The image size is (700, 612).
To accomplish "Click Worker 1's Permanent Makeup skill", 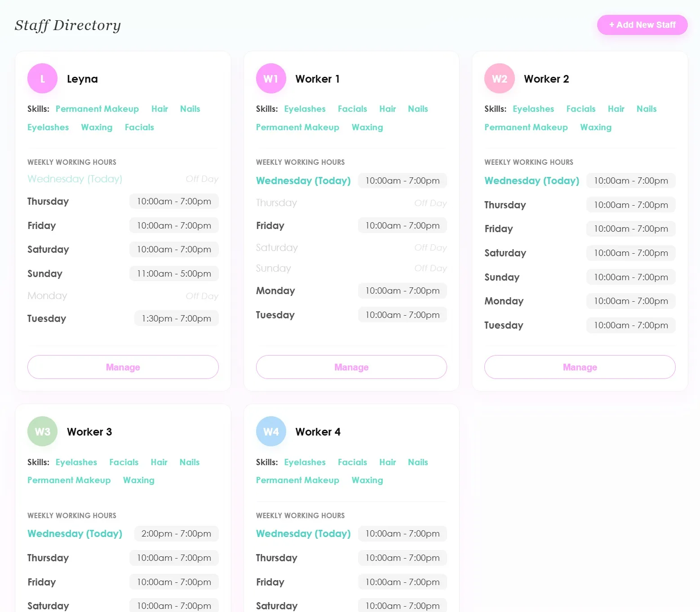I will tap(297, 127).
